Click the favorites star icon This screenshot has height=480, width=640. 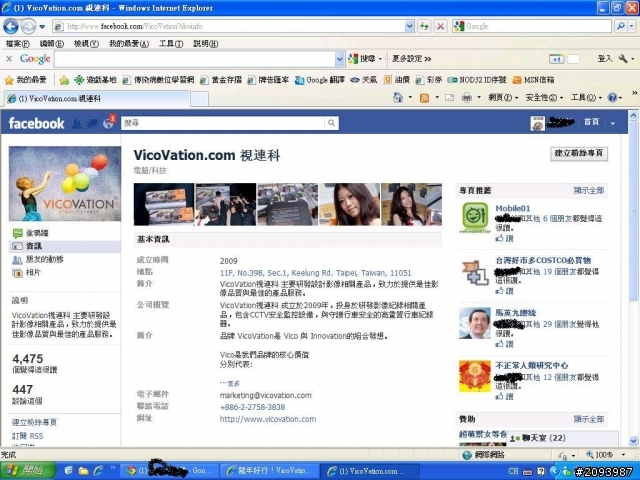pos(9,80)
